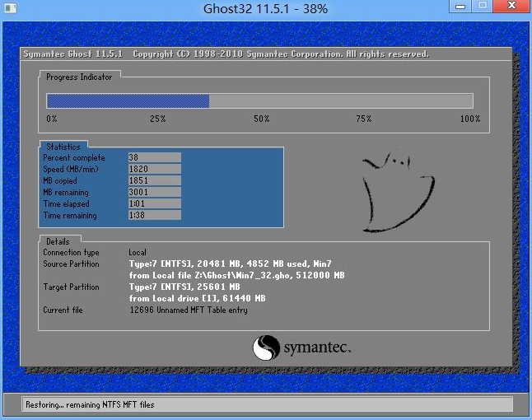
Task: Click the blue progress indicator bar
Action: (128, 101)
